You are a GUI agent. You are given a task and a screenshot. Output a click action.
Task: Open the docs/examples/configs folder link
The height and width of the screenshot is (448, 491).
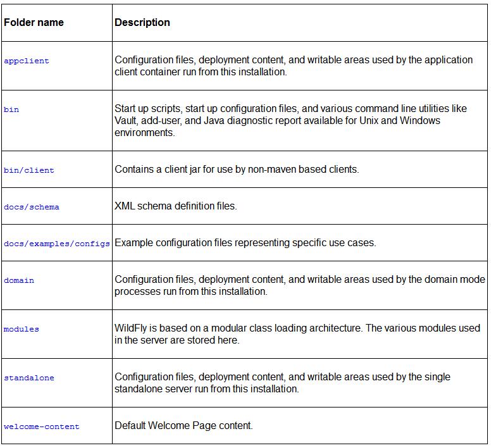click(x=57, y=244)
